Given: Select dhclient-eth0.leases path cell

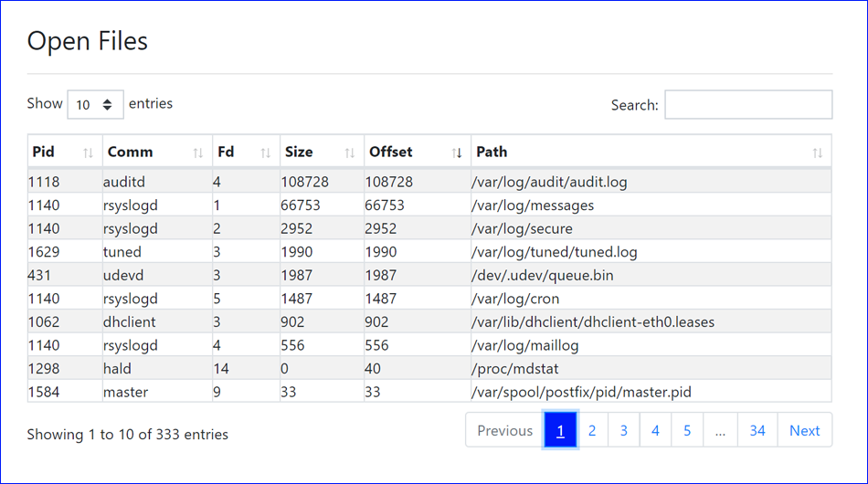Looking at the screenshot, I should pyautogui.click(x=651, y=322).
